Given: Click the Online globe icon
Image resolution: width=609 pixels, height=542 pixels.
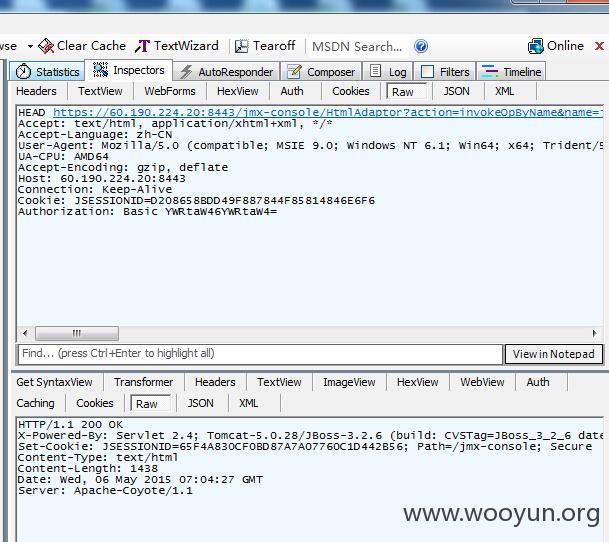Looking at the screenshot, I should [x=536, y=46].
